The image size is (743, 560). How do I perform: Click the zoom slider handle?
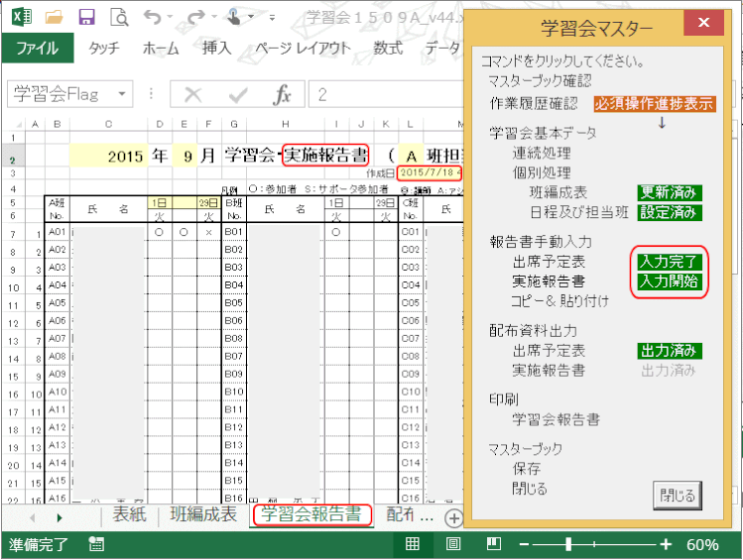pyautogui.click(x=568, y=544)
